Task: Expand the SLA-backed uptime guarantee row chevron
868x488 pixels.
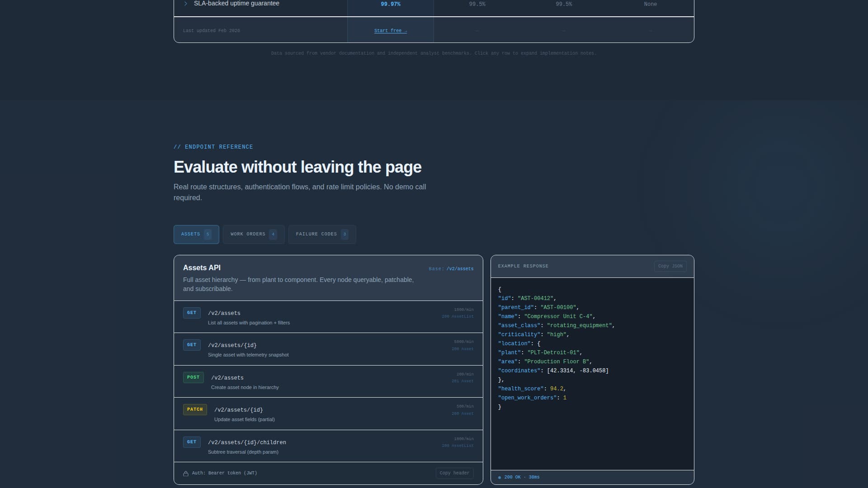Action: [x=185, y=4]
